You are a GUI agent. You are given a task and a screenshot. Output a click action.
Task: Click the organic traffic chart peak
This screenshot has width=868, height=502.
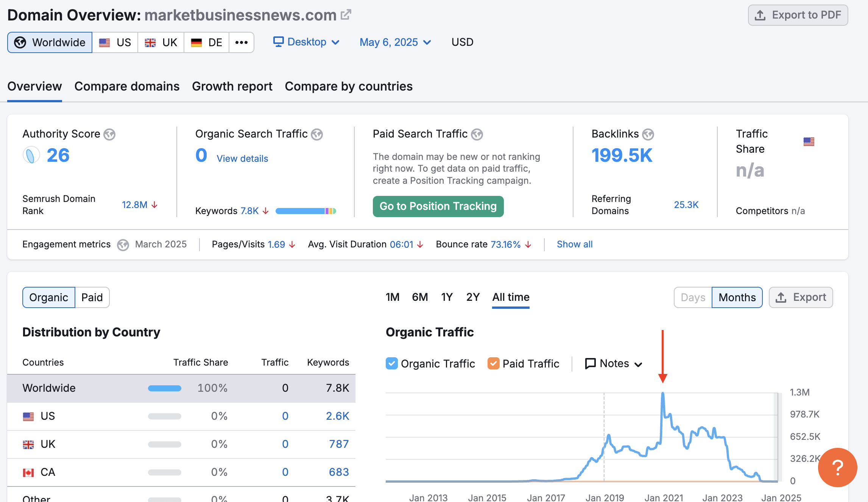click(663, 393)
